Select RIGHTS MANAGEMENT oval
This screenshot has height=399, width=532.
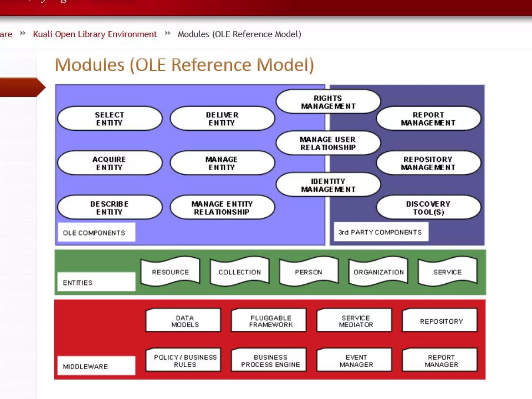pos(328,102)
